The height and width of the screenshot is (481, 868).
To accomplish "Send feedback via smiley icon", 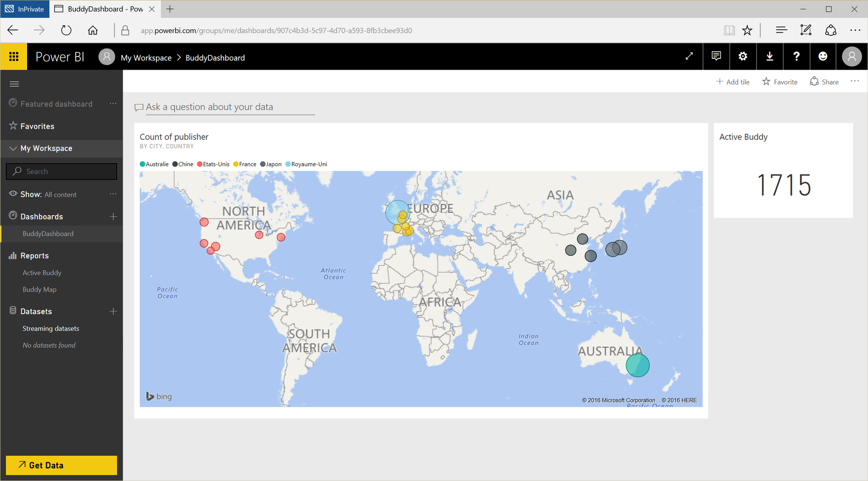I will [x=823, y=56].
